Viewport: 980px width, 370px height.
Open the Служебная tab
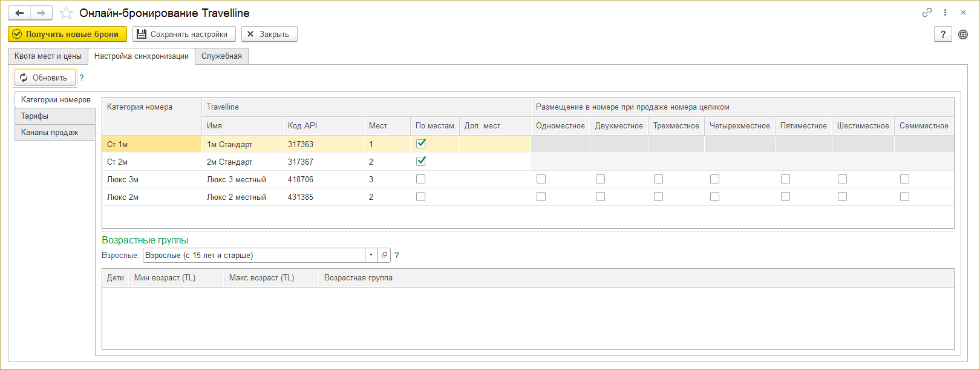click(x=221, y=56)
